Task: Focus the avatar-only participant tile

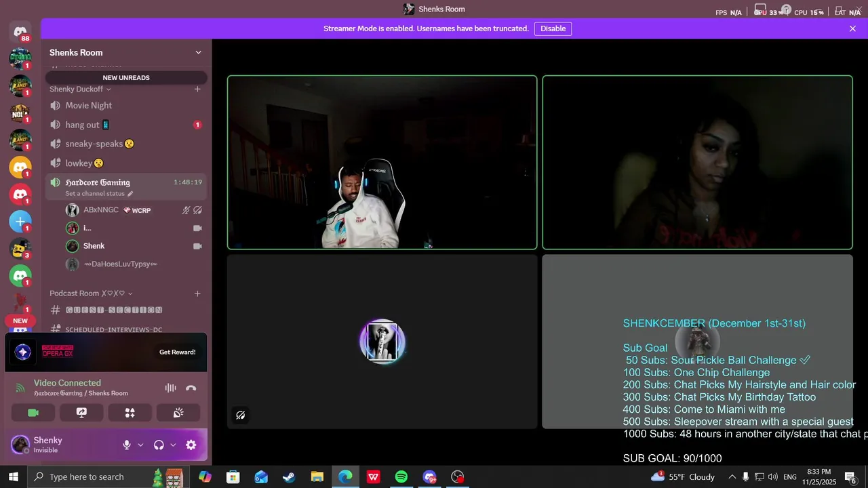Action: click(382, 342)
